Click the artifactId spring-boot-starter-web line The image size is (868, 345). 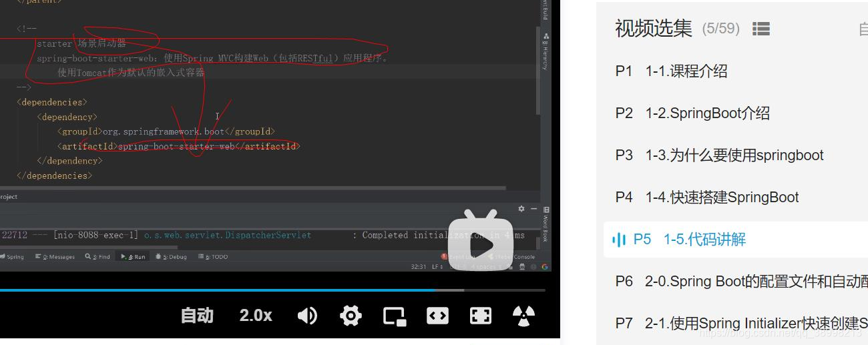tap(179, 146)
